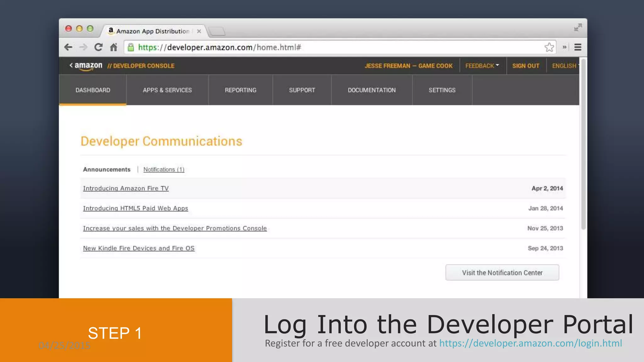
Task: Click the Apr 2, 2014 date
Action: click(x=547, y=188)
